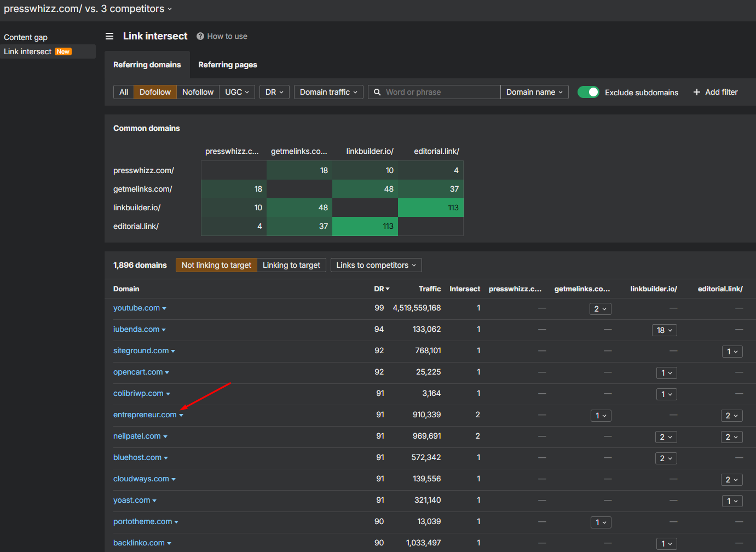Click in the Word or phrase field

point(434,92)
